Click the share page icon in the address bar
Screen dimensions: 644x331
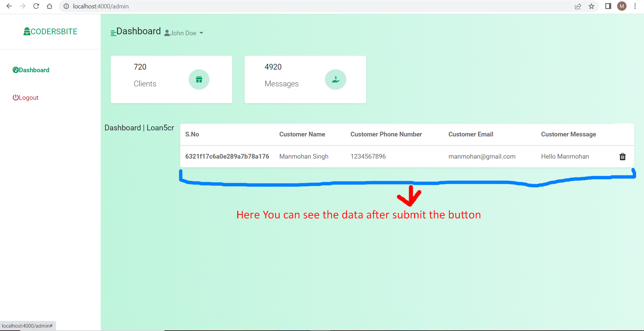point(578,6)
